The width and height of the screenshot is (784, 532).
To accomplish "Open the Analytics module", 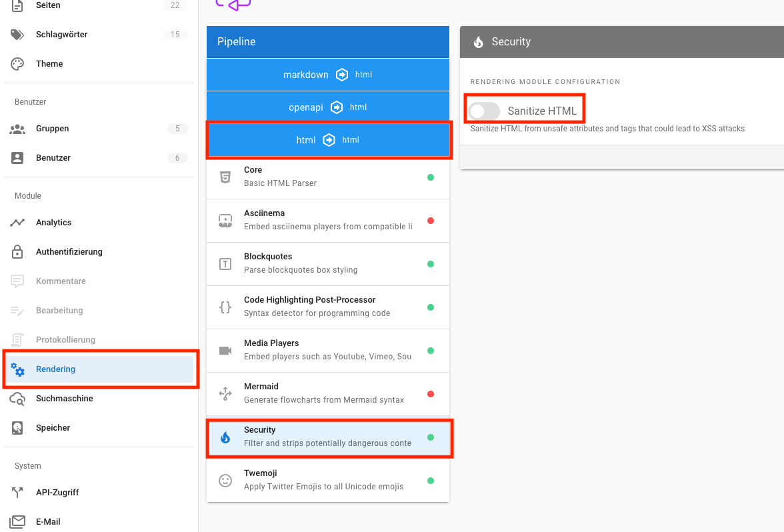I will pos(99,223).
